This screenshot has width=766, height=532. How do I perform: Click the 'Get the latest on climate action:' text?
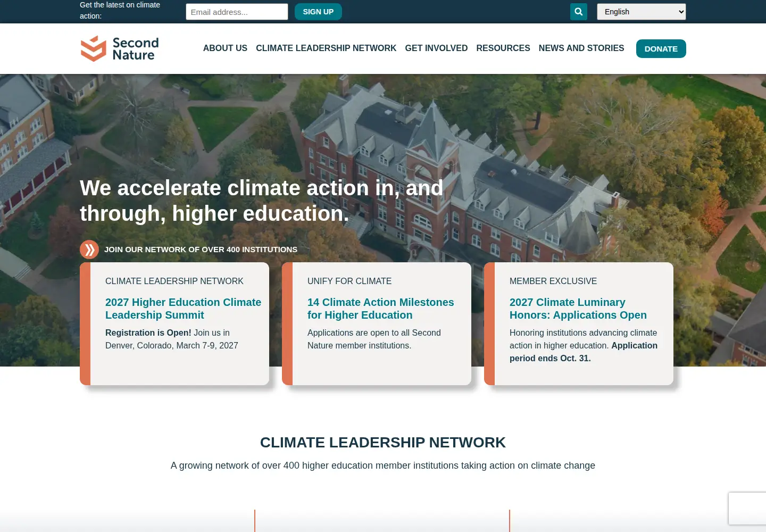click(x=120, y=10)
